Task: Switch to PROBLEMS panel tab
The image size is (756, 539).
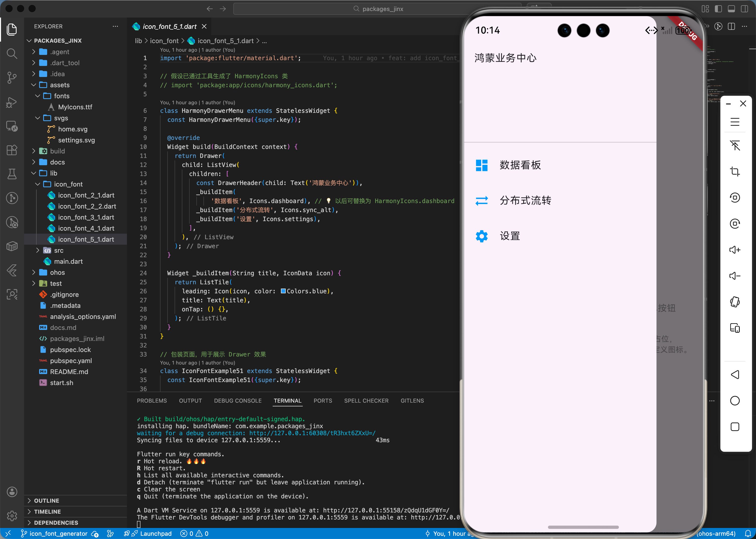Action: click(x=152, y=401)
